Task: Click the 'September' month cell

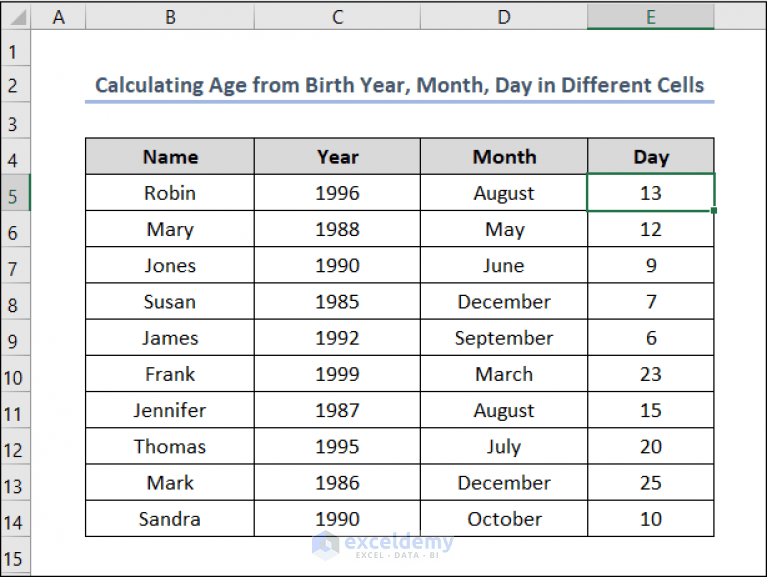Action: 504,337
